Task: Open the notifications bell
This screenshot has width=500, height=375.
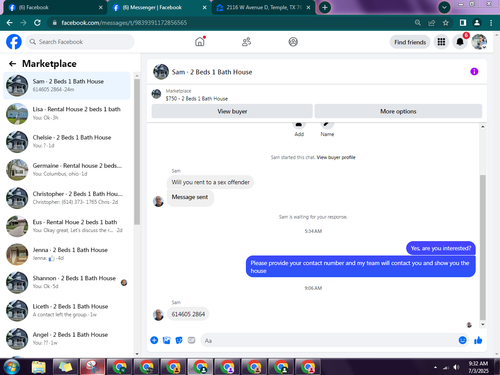Action: pos(460,42)
